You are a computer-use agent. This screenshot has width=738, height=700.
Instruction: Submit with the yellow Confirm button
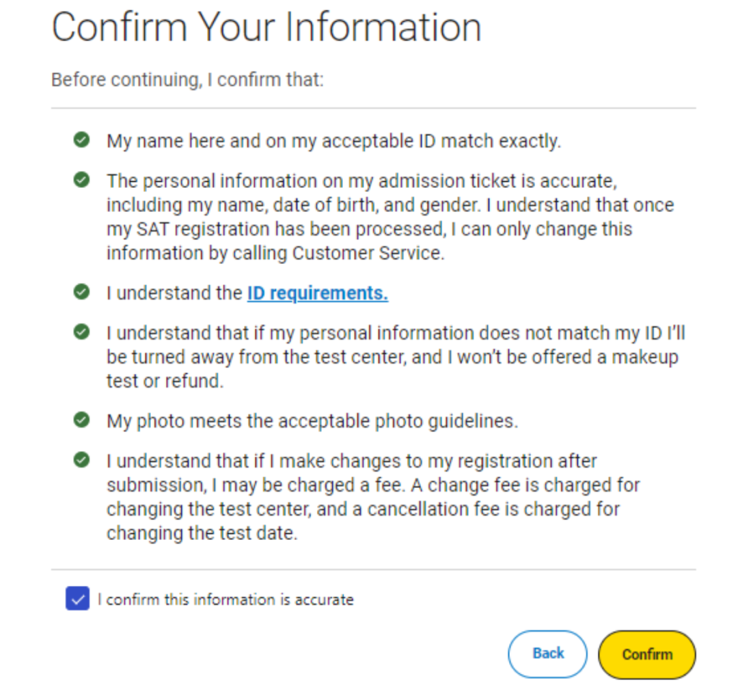(x=647, y=654)
